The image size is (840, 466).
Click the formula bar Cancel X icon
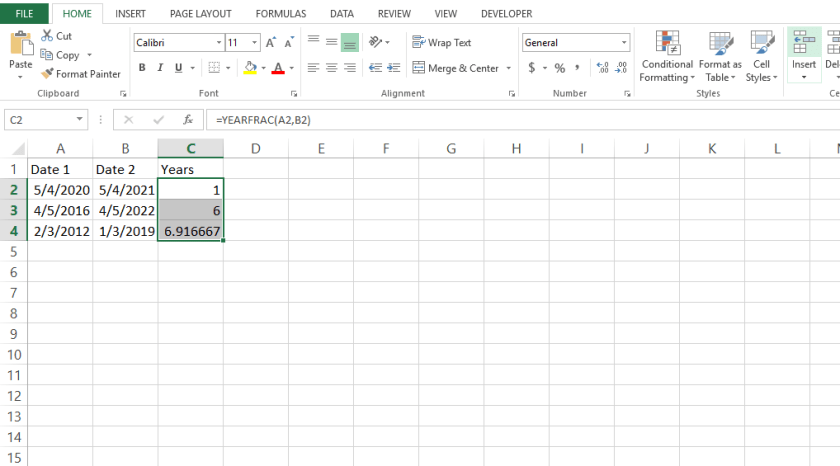point(129,119)
